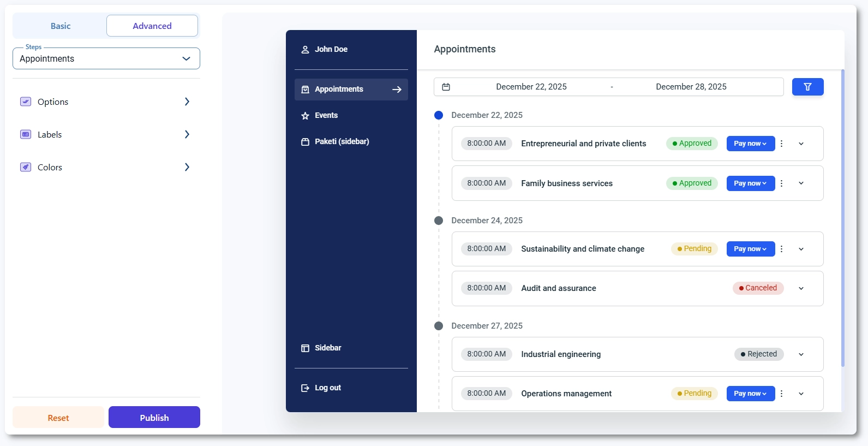Switch to the Advanced tab

(x=152, y=26)
